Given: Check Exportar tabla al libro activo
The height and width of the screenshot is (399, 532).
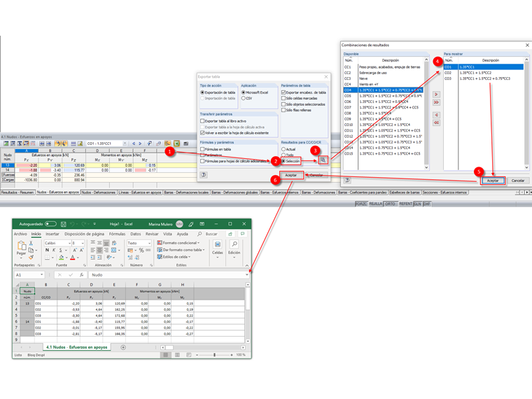Looking at the screenshot, I should (x=202, y=121).
